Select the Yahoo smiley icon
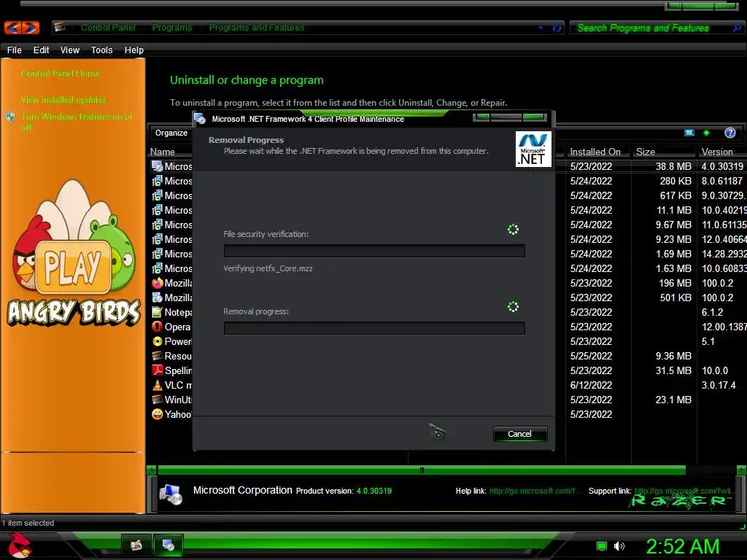Screen dimensions: 747x560 click(x=158, y=414)
